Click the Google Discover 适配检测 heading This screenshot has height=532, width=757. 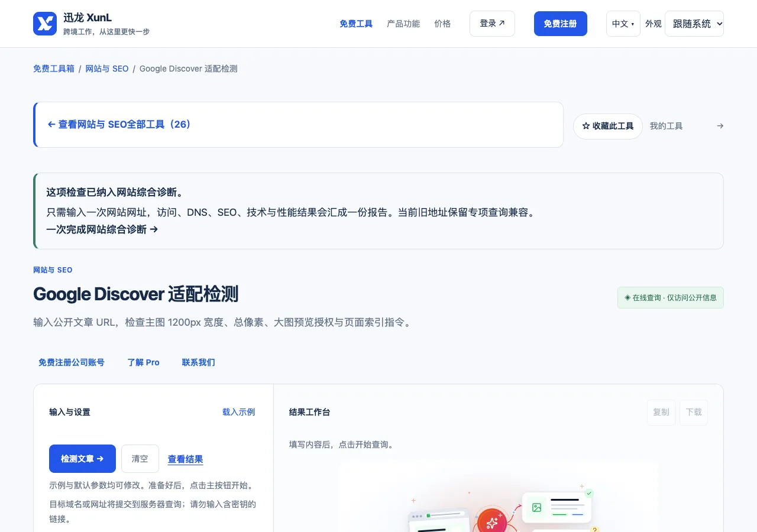pos(135,294)
